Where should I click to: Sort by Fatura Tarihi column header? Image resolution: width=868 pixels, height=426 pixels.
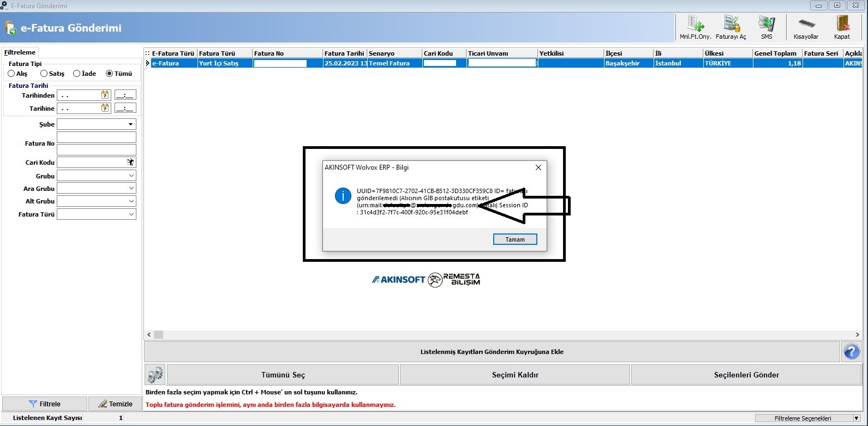coord(345,53)
